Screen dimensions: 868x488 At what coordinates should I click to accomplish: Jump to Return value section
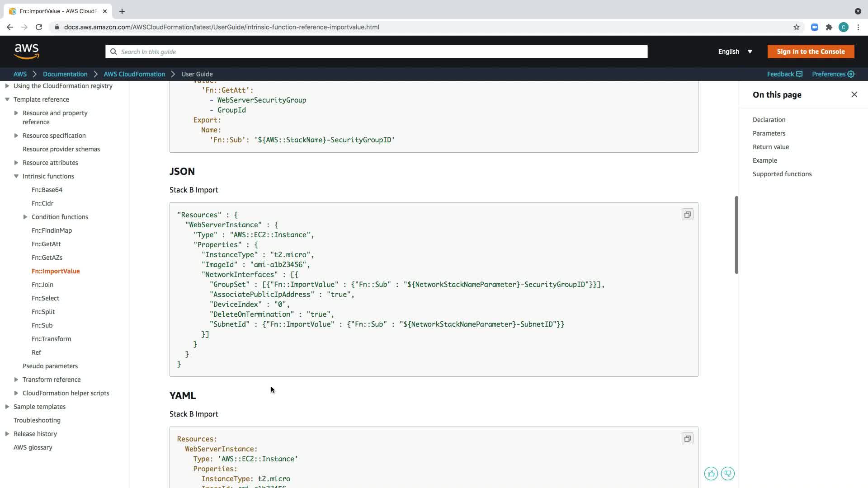pos(770,147)
